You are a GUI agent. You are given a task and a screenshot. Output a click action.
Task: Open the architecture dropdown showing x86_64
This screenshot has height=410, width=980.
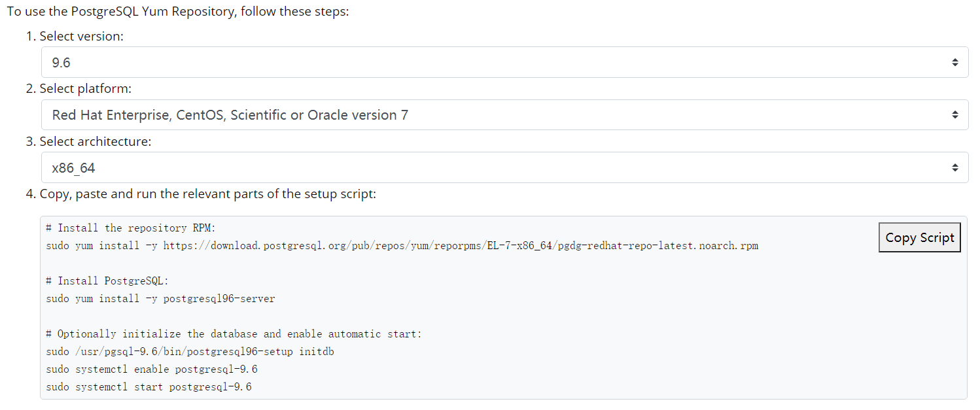point(504,167)
